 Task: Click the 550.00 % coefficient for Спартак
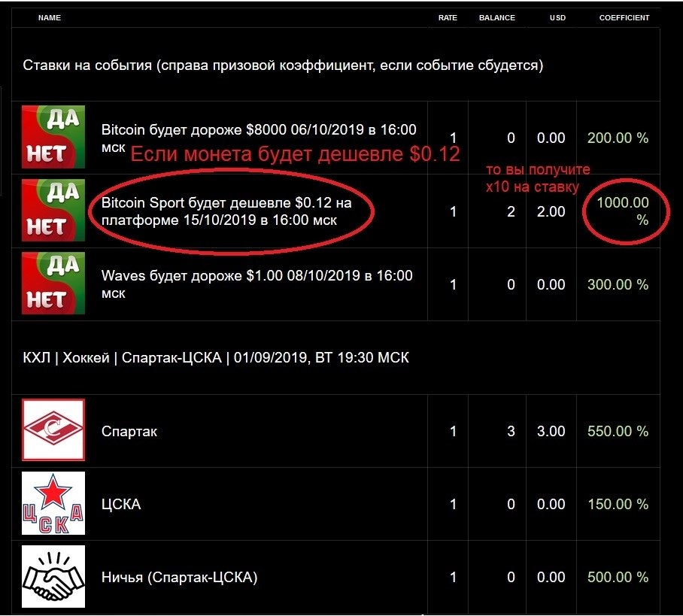pyautogui.click(x=618, y=431)
